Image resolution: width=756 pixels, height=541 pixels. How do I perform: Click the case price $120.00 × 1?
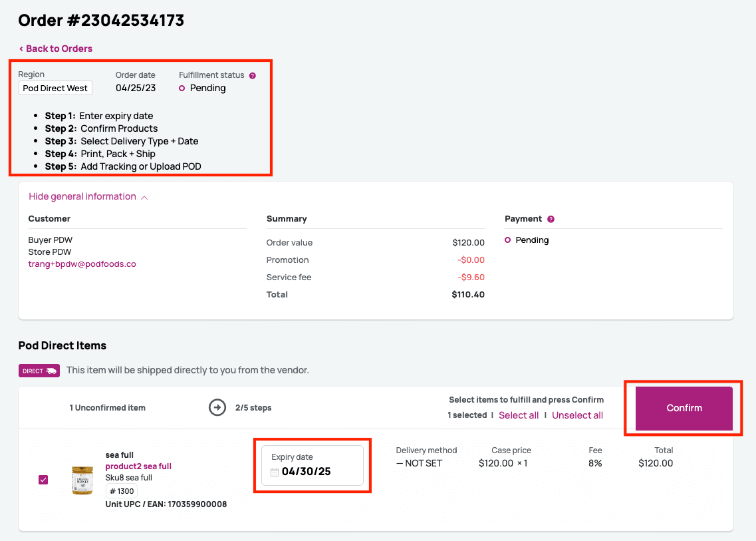(503, 463)
